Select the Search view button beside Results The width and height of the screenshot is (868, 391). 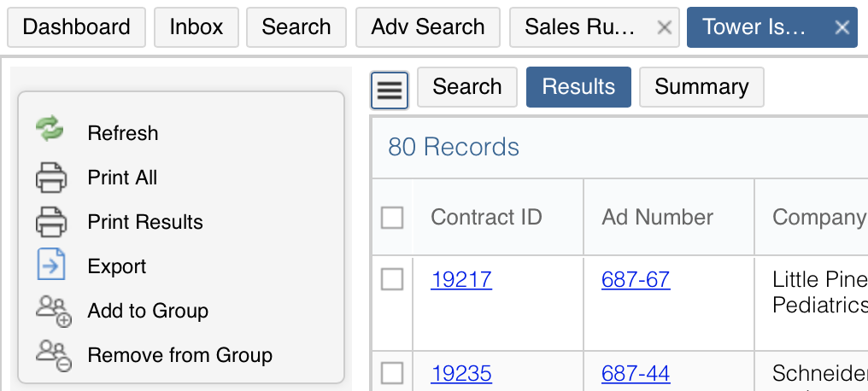(466, 87)
